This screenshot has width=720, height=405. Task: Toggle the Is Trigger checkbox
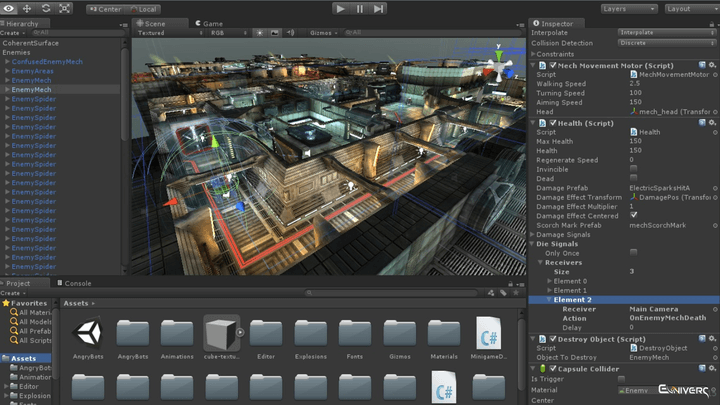click(621, 379)
